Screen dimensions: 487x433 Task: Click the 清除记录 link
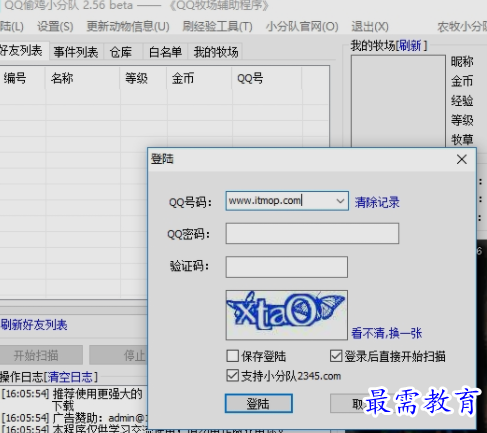[377, 202]
